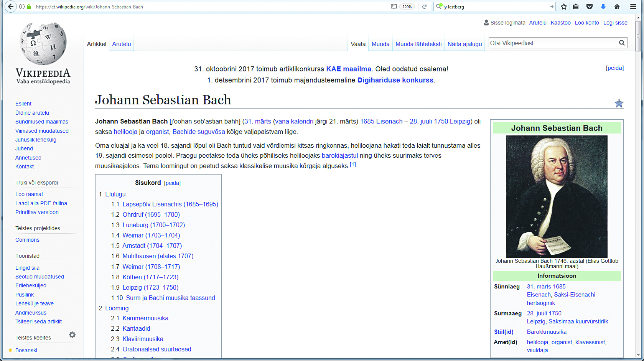Open the downloads arrow icon

603,7
